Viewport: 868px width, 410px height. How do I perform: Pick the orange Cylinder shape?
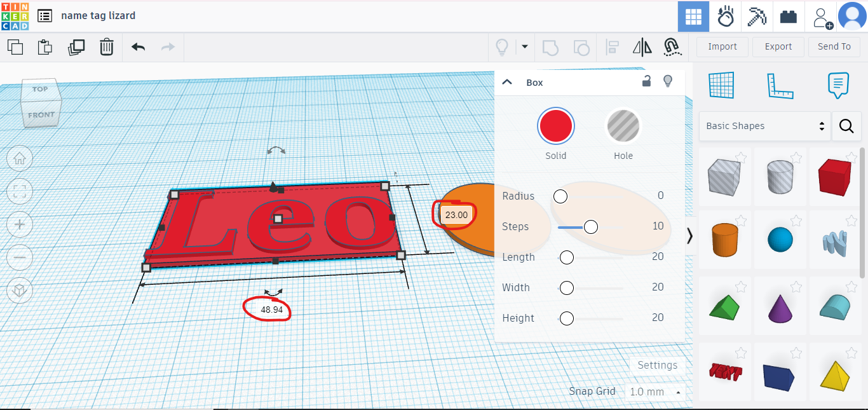[724, 240]
